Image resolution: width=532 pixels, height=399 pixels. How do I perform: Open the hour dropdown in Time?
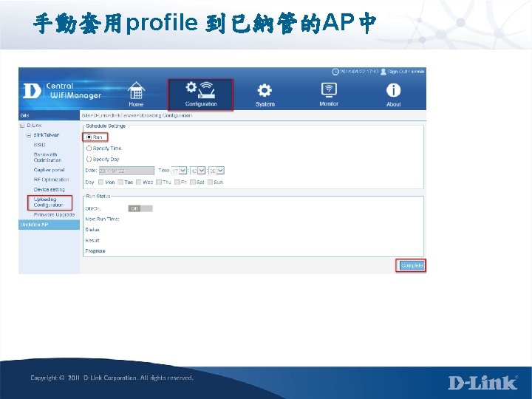[179, 171]
